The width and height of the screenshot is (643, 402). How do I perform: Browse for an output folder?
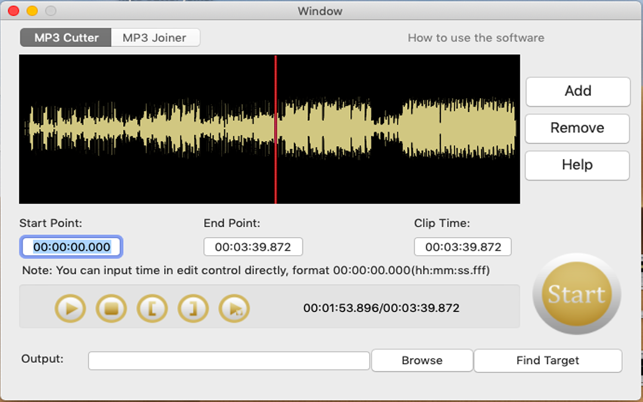coord(422,361)
